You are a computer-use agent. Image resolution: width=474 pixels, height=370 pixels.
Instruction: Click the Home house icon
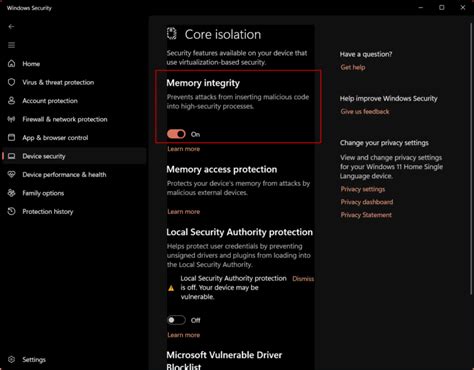pos(11,63)
